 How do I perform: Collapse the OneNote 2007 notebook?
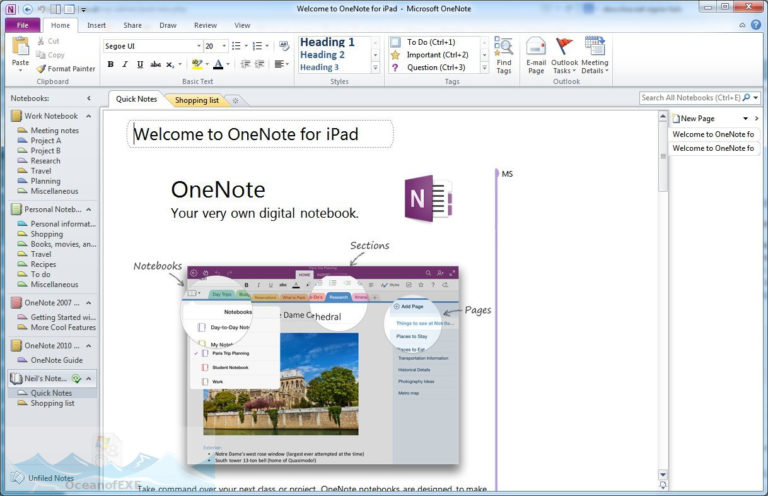89,303
